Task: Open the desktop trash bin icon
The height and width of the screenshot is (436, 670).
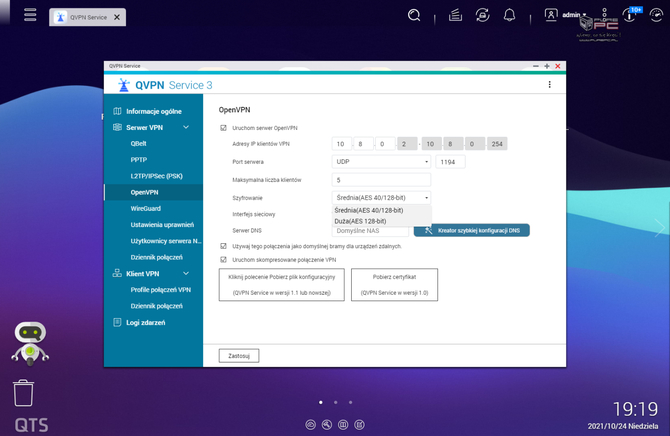Action: tap(24, 393)
